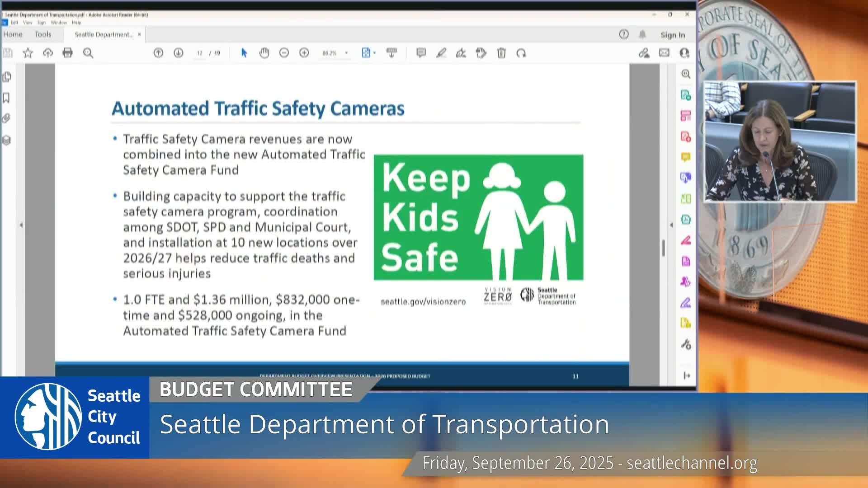Select the Highlight text tool
The width and height of the screenshot is (868, 488).
[x=442, y=53]
